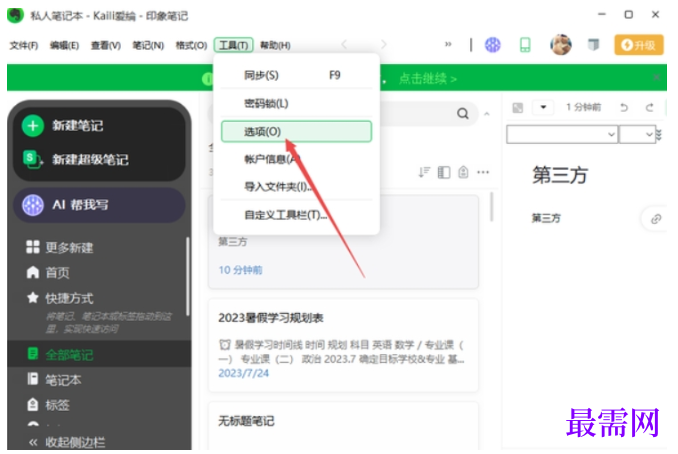The width and height of the screenshot is (678, 454).
Task: Toggle the note list layout icon
Action: [x=444, y=172]
